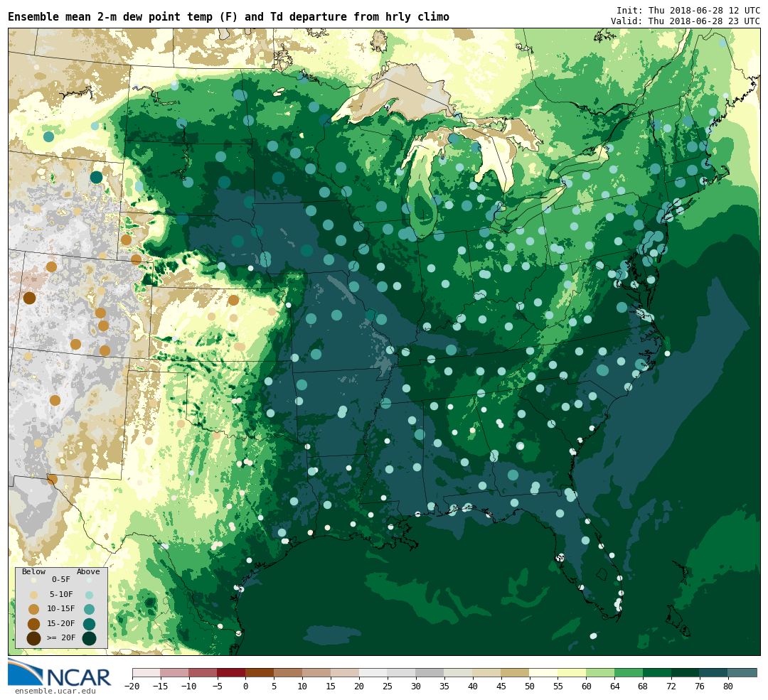Select the 76 to 80 dark teal swatch
The image size is (768, 700).
715,672
